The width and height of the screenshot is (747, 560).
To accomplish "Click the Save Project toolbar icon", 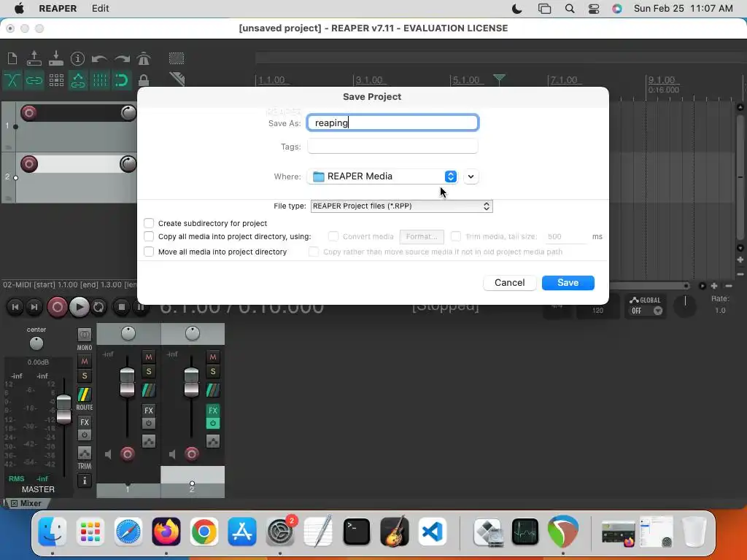I will click(x=55, y=58).
